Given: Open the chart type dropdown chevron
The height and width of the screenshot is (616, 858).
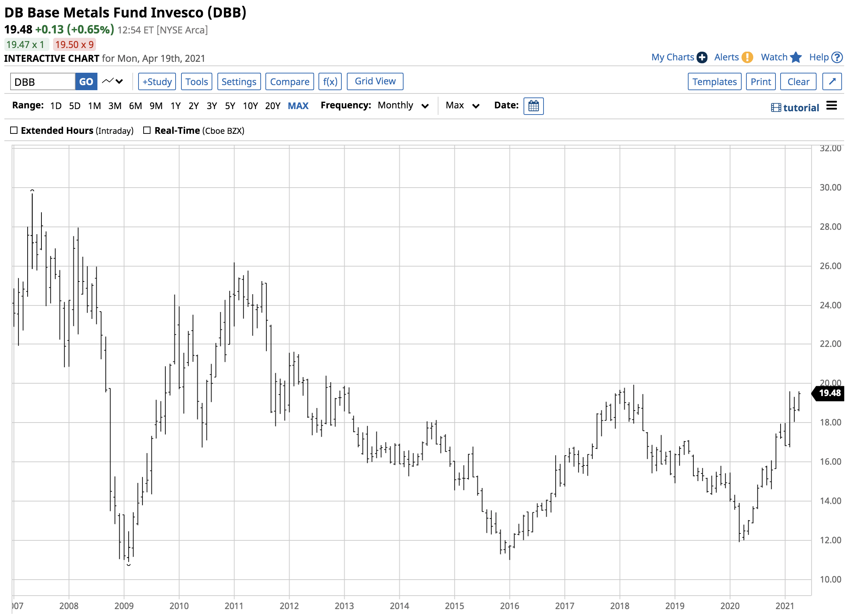Looking at the screenshot, I should [x=120, y=81].
